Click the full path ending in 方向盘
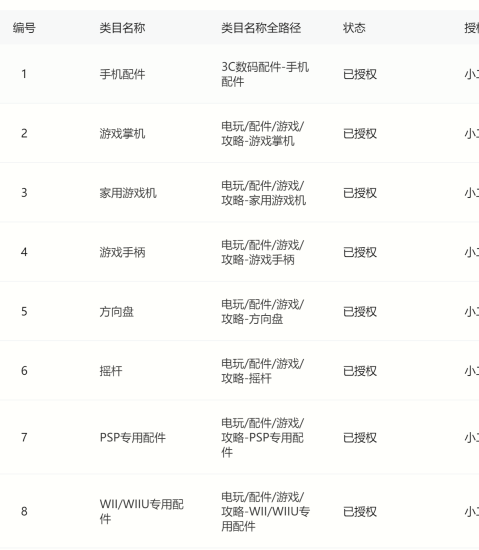The height and width of the screenshot is (550, 479). pos(263,311)
